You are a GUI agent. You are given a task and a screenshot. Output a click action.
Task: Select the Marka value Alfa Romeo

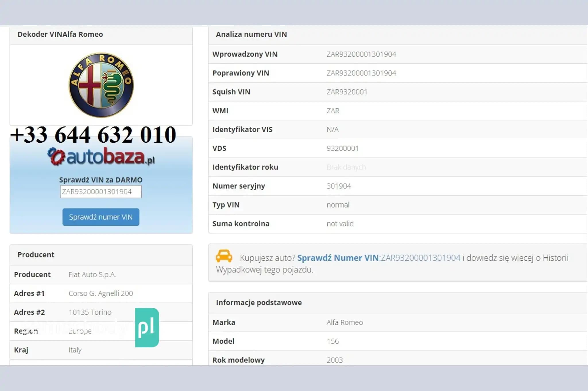tap(345, 322)
